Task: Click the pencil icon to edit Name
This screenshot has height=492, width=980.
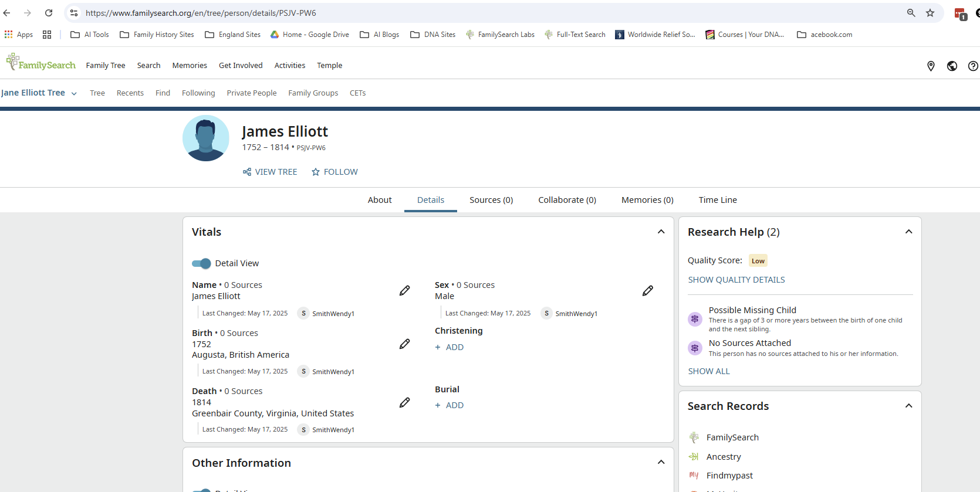Action: click(404, 291)
